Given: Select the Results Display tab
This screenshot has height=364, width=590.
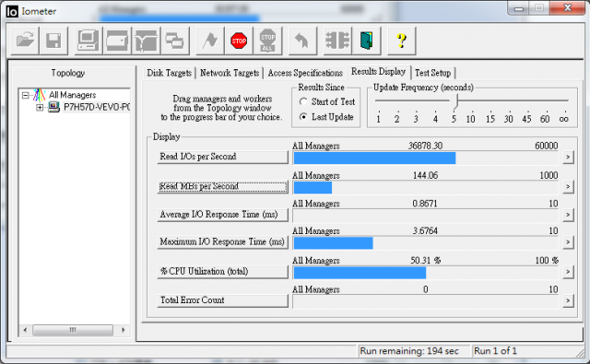Looking at the screenshot, I should tap(378, 72).
